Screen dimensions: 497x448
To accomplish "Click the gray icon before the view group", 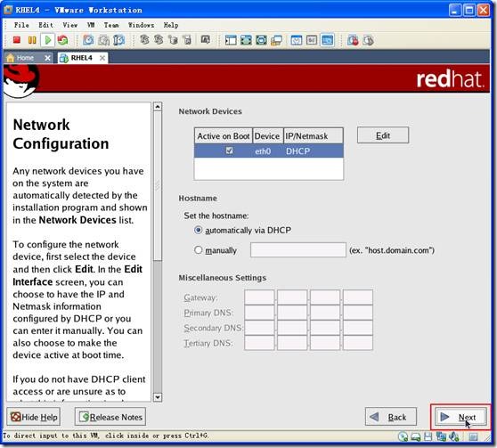I will [205, 39].
